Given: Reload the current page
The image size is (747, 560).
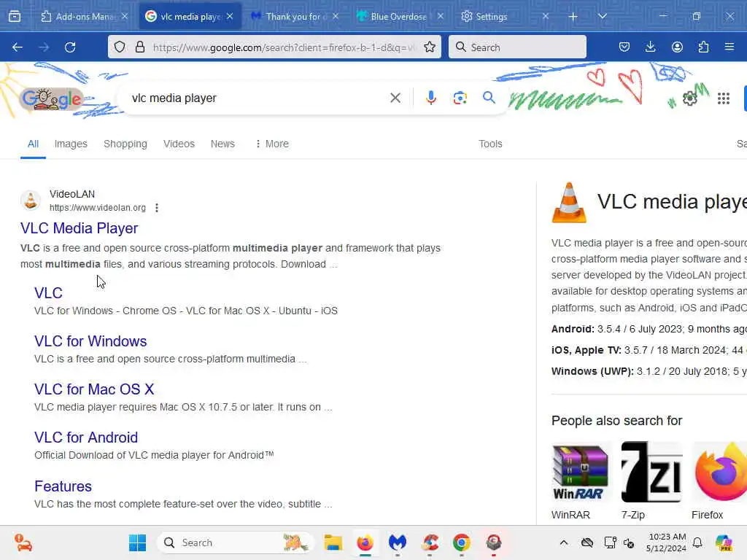Looking at the screenshot, I should pos(70,47).
